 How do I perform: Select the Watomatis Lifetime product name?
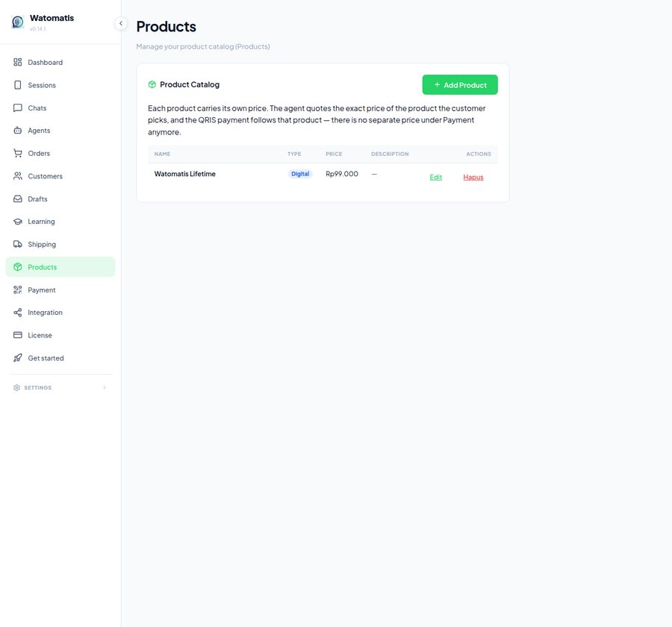184,174
